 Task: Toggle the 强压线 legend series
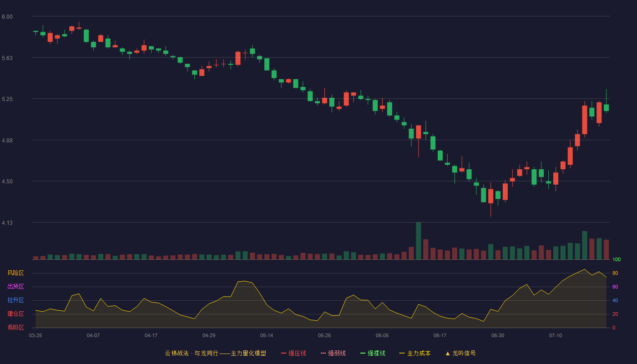click(293, 353)
